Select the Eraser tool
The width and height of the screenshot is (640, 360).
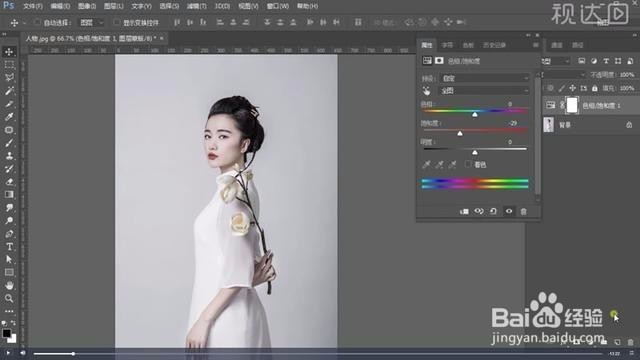click(x=9, y=182)
